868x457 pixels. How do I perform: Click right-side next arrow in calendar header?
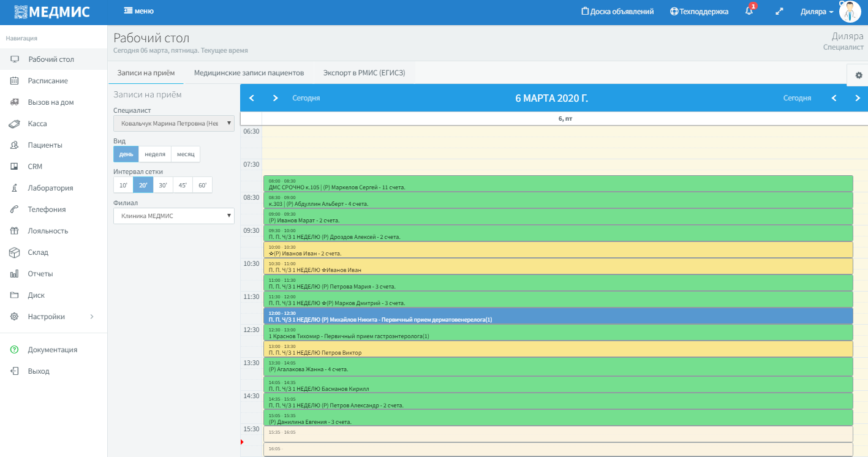(858, 98)
